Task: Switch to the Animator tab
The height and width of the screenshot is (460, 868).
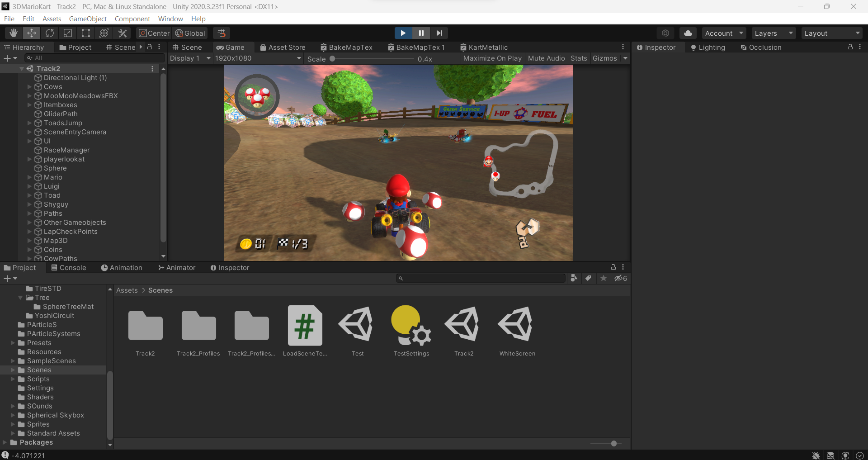Action: 177,267
